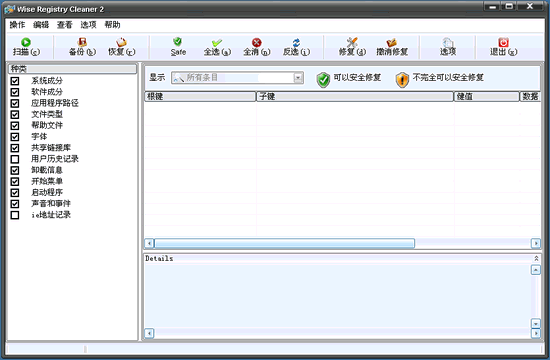Click Details panel scroll up arrow
Viewport: 550px width, 360px height.
coord(536,270)
